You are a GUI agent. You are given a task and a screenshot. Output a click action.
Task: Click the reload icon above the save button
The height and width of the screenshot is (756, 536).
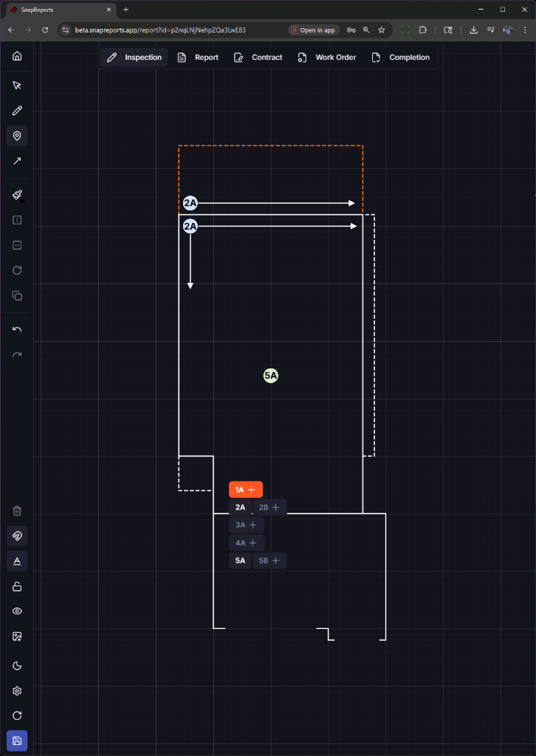tap(17, 715)
